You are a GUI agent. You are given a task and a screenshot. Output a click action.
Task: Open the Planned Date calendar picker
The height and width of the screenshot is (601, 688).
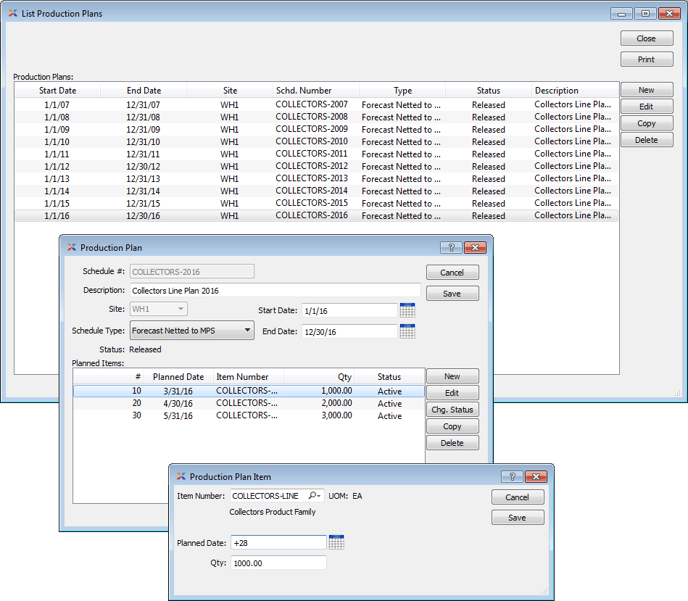[x=336, y=543]
